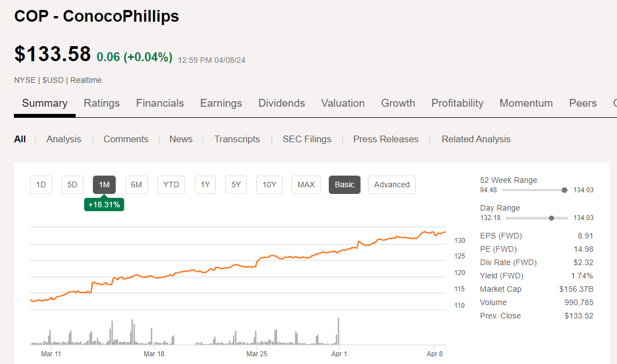View the Momentum tab
The image size is (617, 364).
coord(526,103)
